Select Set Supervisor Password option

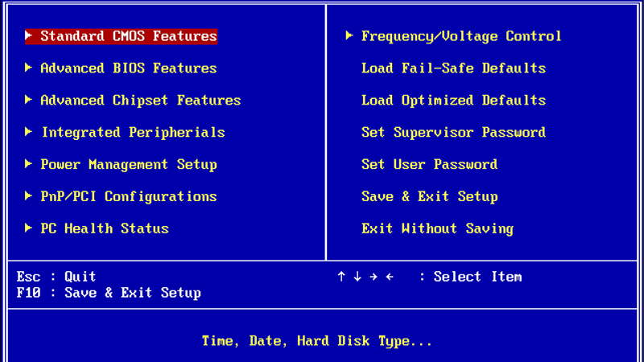coord(453,132)
